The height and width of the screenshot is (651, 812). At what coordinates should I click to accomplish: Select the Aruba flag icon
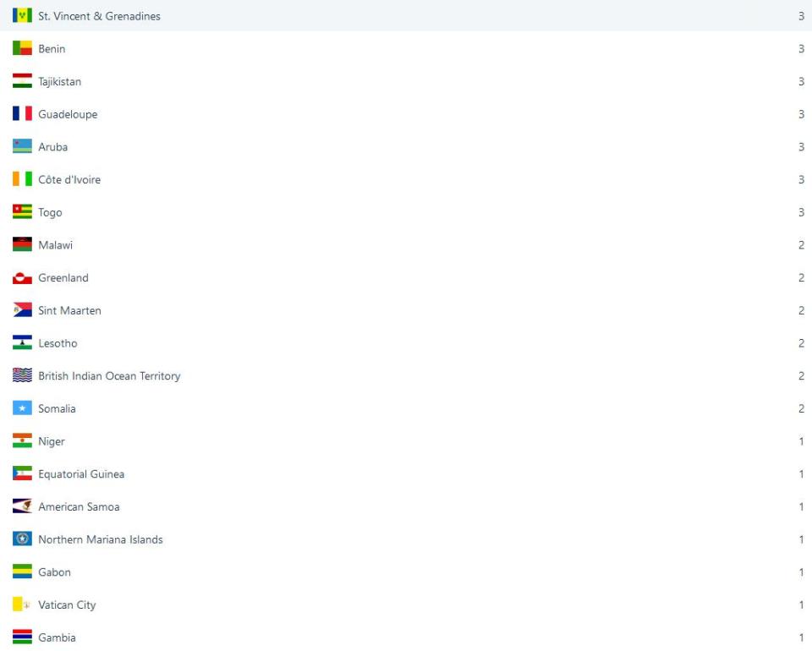pos(22,147)
